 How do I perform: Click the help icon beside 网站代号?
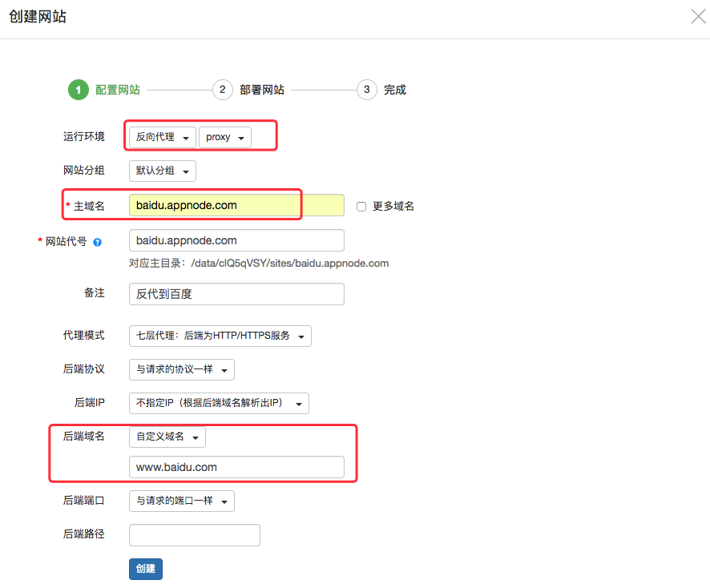[98, 241]
